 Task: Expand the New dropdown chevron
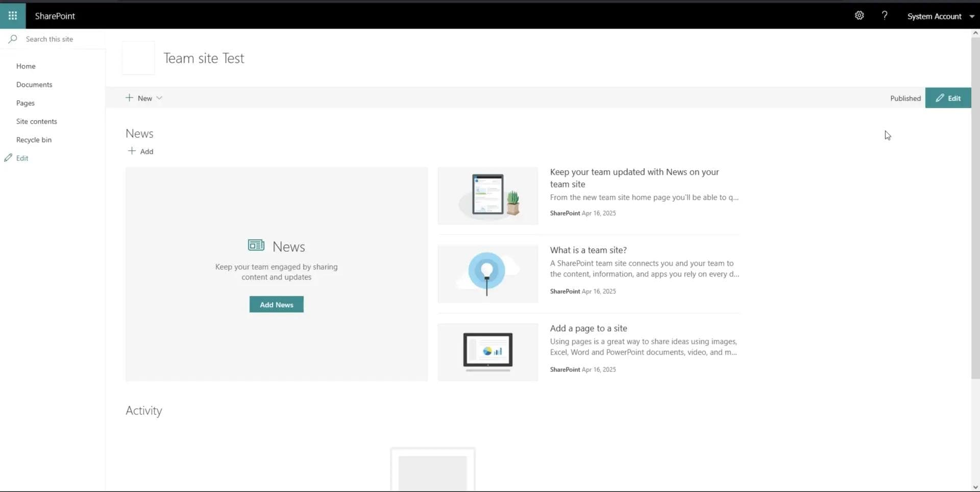(159, 98)
